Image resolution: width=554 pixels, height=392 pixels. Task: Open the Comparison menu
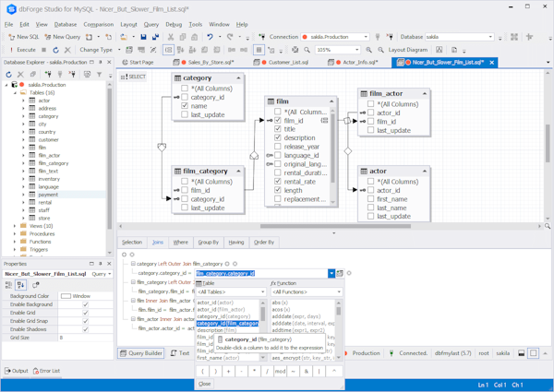point(98,25)
